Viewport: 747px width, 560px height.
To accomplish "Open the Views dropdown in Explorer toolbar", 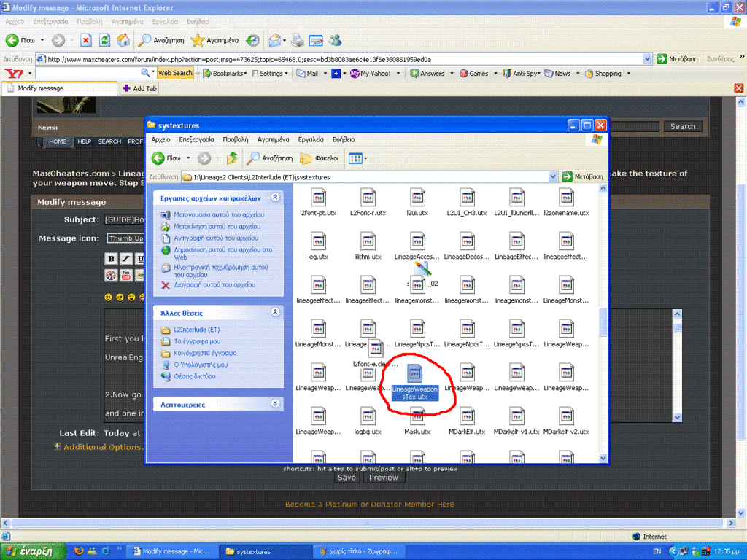I will pos(357,158).
